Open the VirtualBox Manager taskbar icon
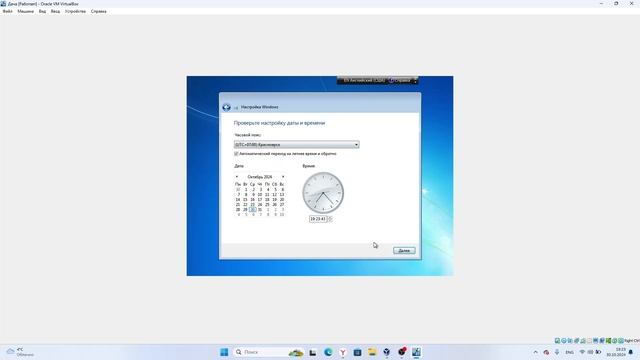This screenshot has height=360, width=640. (x=387, y=352)
